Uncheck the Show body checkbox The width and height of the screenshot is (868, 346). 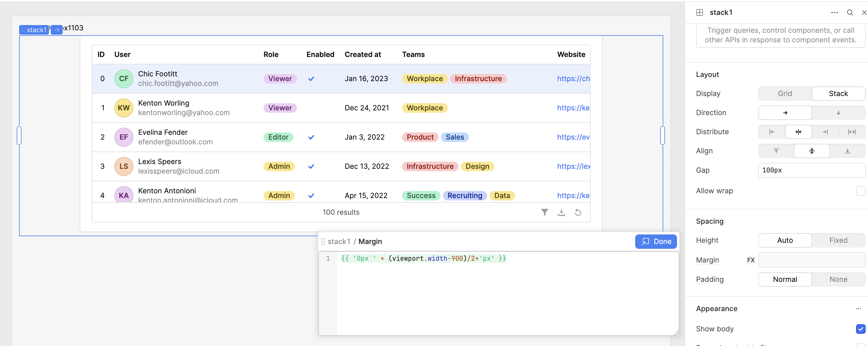[x=860, y=329]
